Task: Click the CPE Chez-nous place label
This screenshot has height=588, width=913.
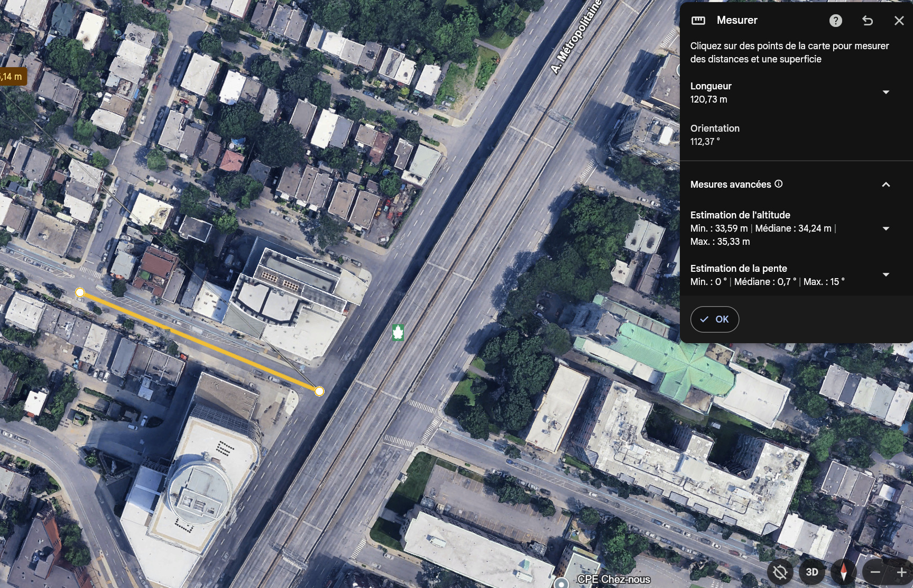Action: pyautogui.click(x=613, y=580)
